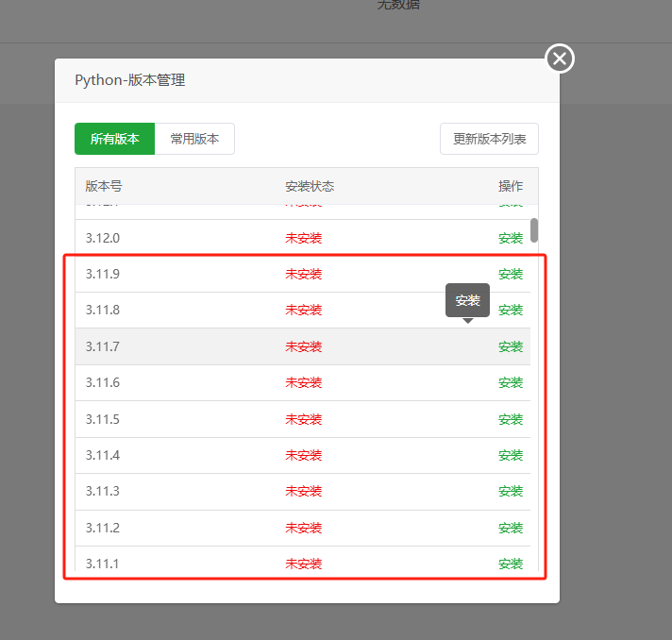Select version number text 3.11.3
This screenshot has width=672, height=640.
click(x=103, y=491)
